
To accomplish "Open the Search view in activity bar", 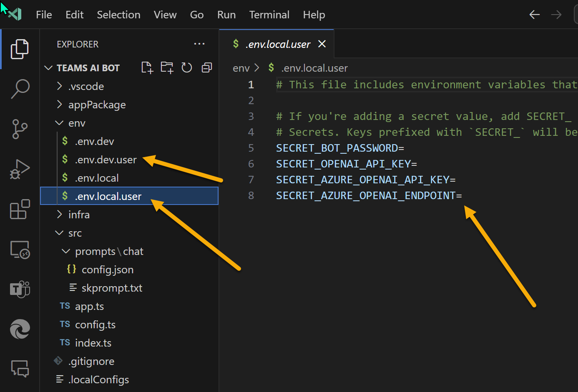I will tap(20, 89).
